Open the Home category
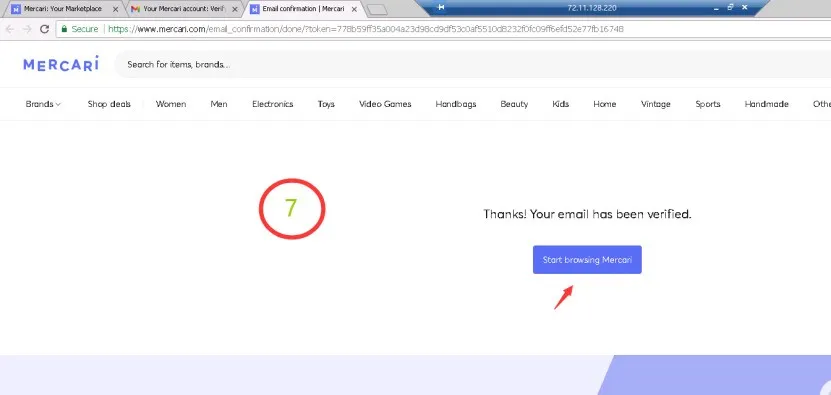Viewport: 831px width, 395px height. pyautogui.click(x=605, y=104)
